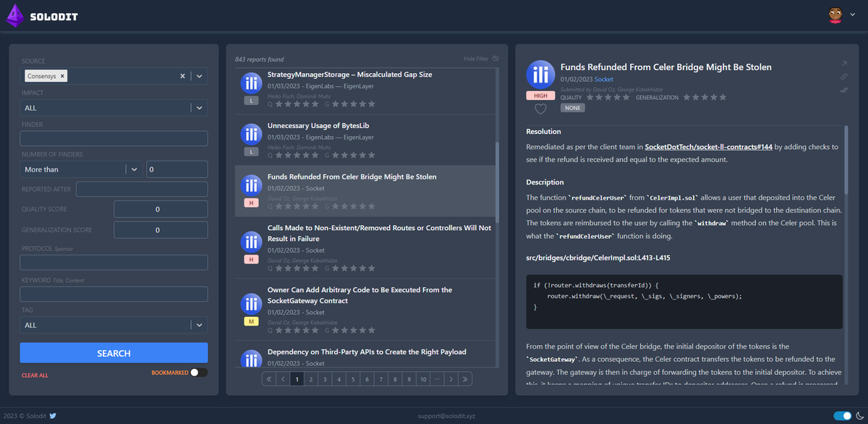
Task: Click the Finder input field
Action: point(114,138)
